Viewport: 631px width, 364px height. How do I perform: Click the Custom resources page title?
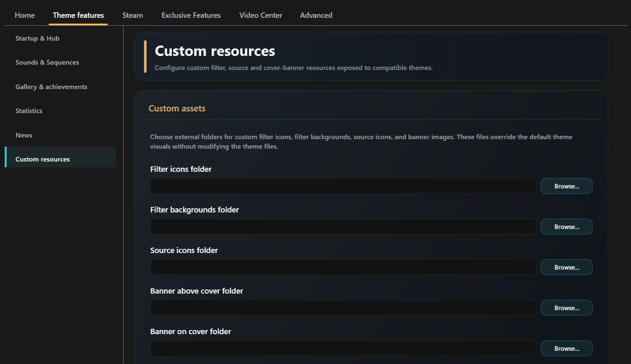[x=215, y=51]
